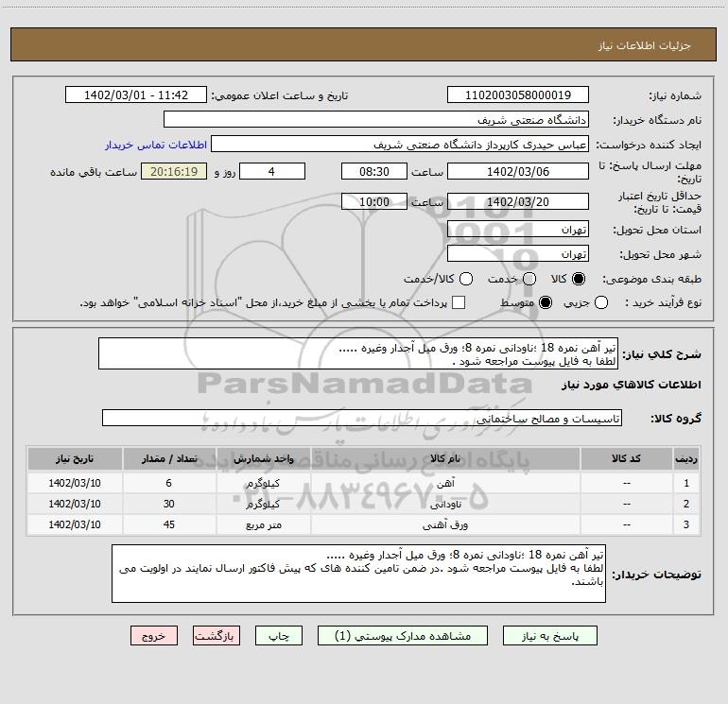728x704 pixels.
Task: Click the پاسخ به نیاز button
Action: click(550, 636)
